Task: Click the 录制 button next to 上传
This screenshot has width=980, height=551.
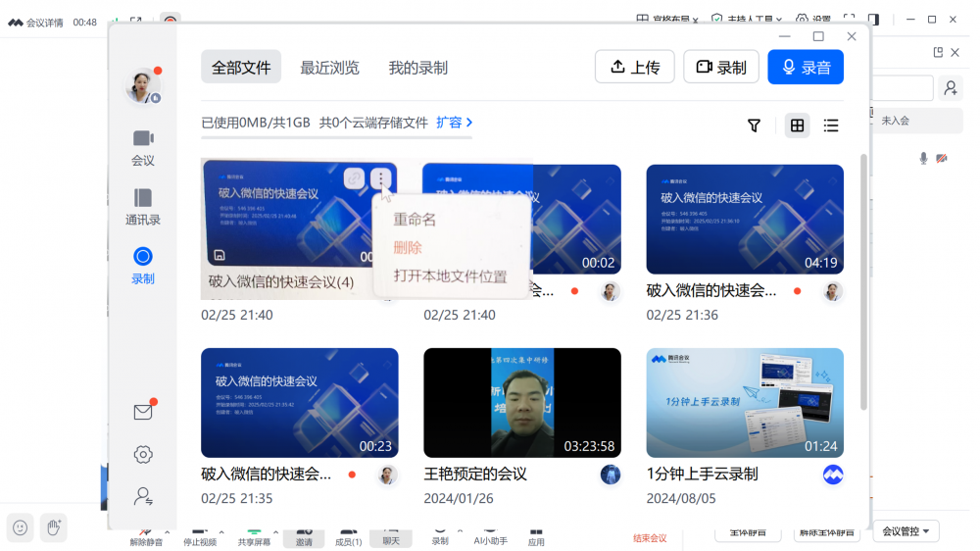Action: click(x=721, y=67)
